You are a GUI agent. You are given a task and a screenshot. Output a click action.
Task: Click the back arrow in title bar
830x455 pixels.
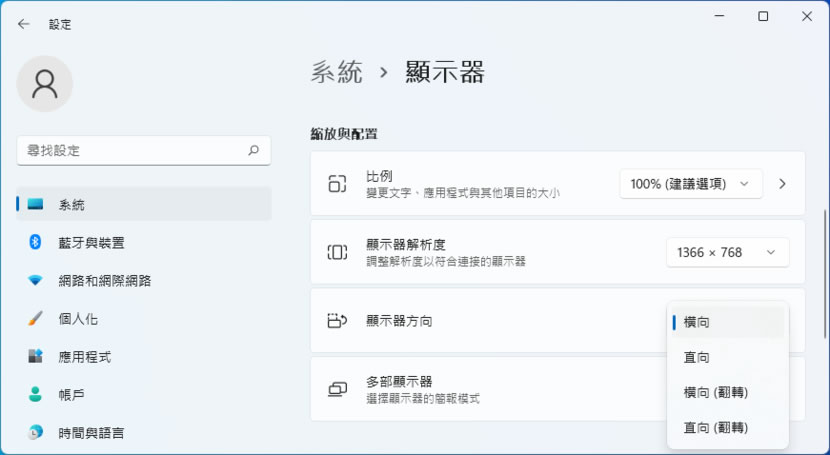click(24, 24)
